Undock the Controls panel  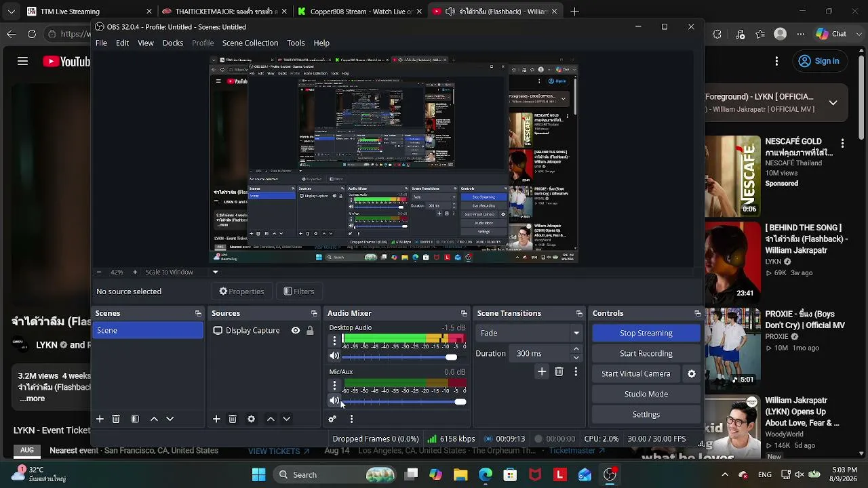click(x=698, y=313)
